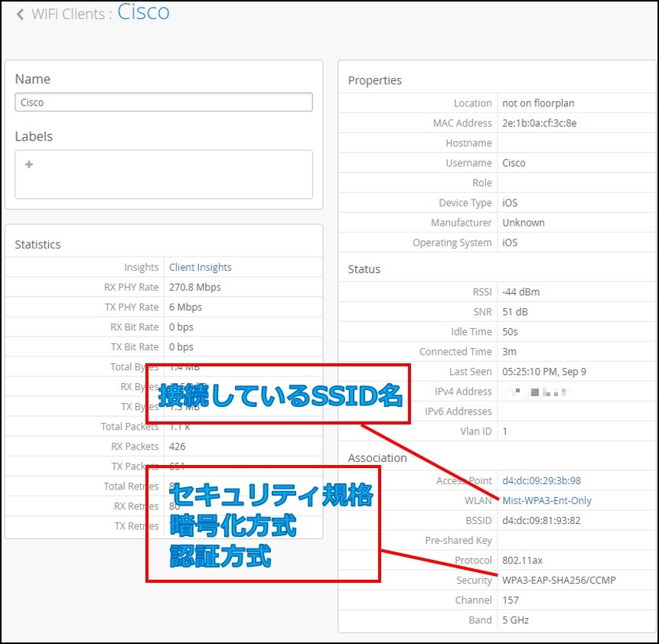The width and height of the screenshot is (659, 644).
Task: Add a label with the plus icon
Action: click(29, 164)
